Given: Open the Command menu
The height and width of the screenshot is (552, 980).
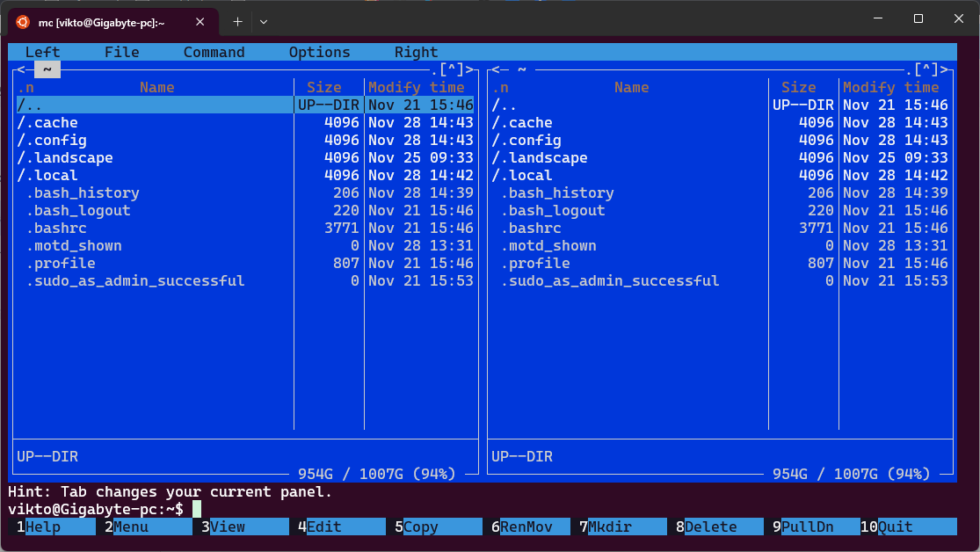Looking at the screenshot, I should (x=214, y=53).
